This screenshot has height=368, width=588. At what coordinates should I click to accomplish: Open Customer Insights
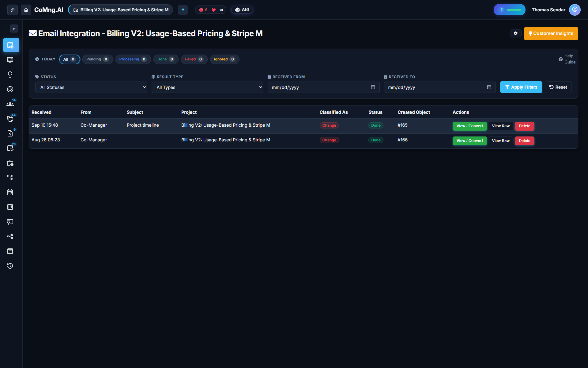pos(551,33)
